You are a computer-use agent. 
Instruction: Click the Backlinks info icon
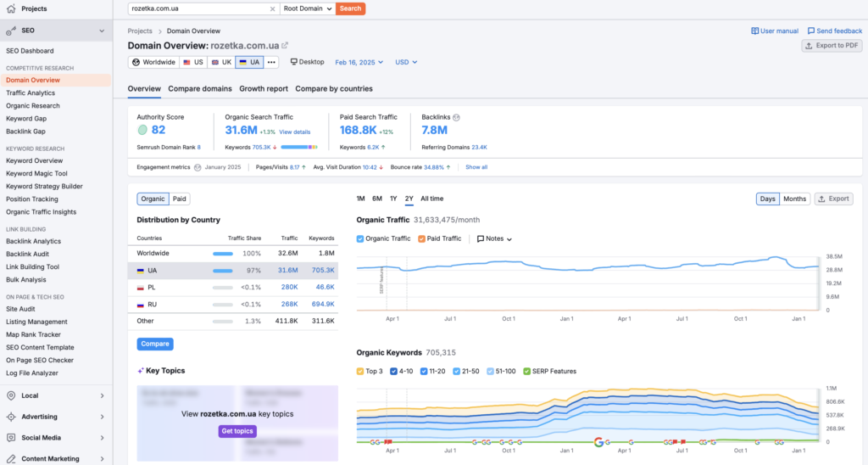[x=456, y=117]
